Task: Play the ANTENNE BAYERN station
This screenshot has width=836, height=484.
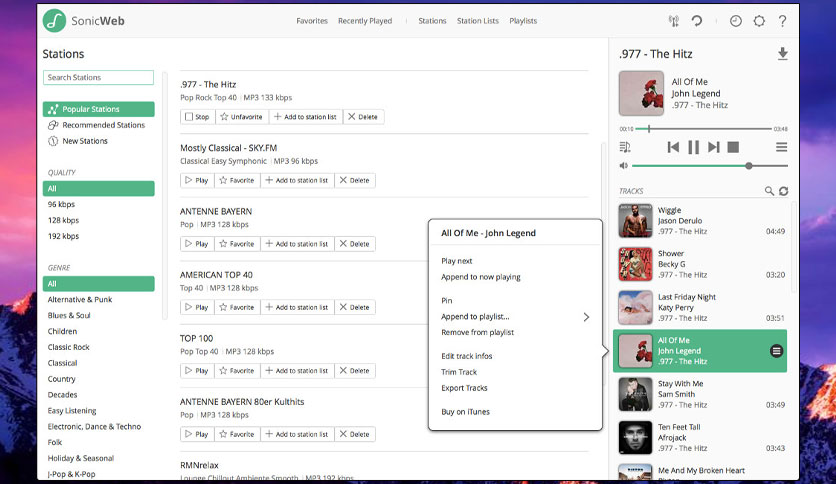Action: 197,244
